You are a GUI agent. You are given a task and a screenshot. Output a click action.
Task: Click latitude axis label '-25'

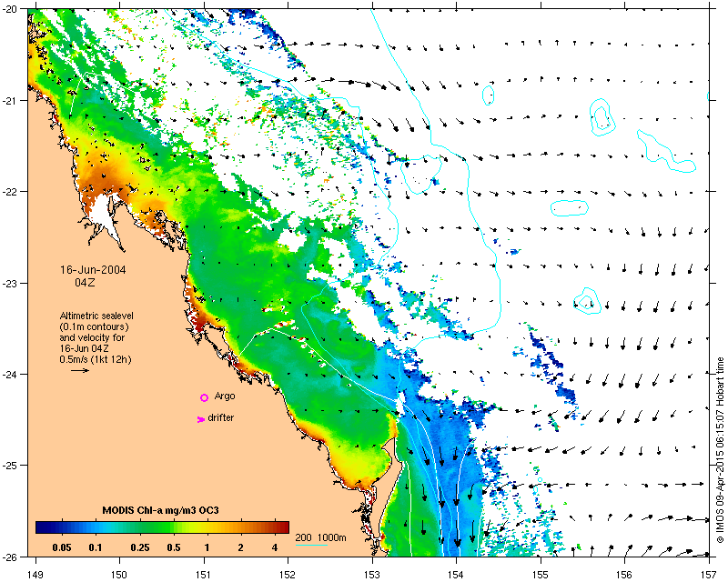(9, 465)
